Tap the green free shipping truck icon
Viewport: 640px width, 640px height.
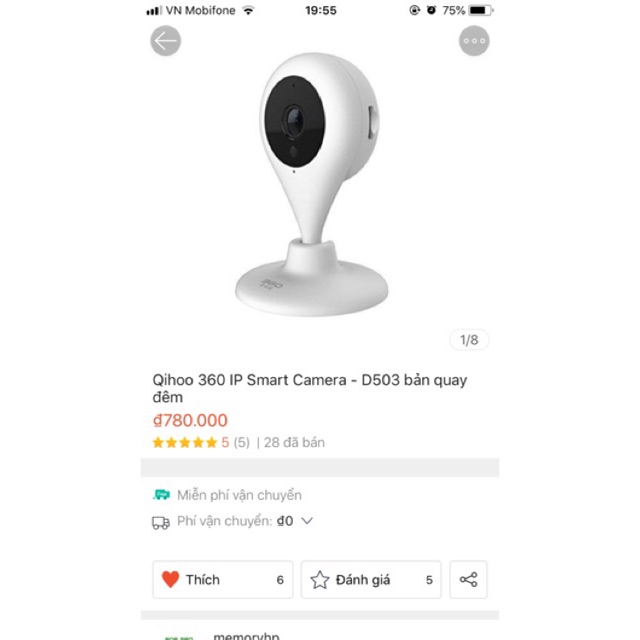(x=161, y=495)
